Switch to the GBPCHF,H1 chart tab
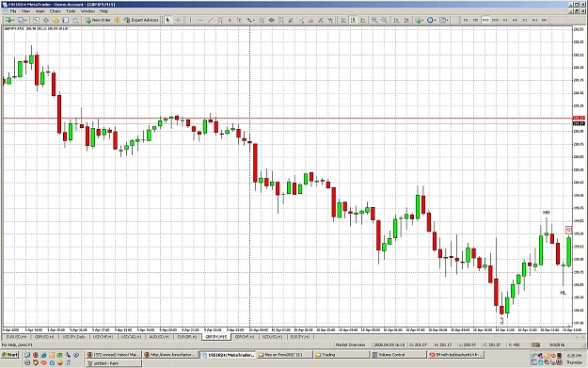 (x=245, y=337)
